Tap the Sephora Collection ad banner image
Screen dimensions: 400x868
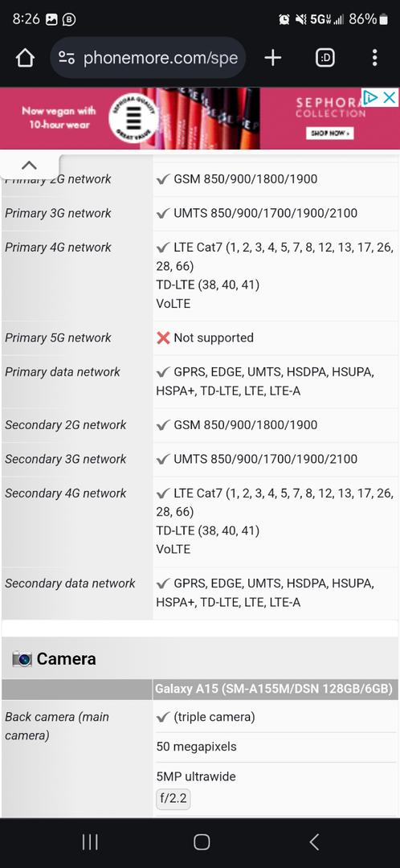pos(200,118)
